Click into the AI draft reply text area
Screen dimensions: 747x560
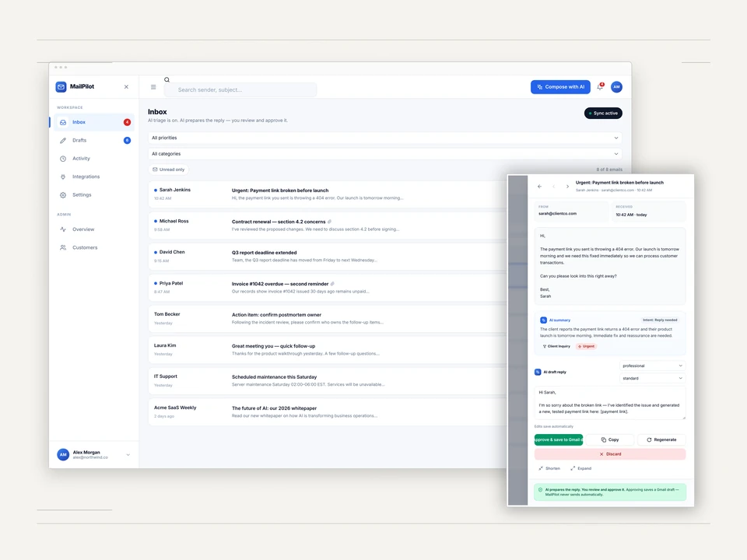click(610, 403)
